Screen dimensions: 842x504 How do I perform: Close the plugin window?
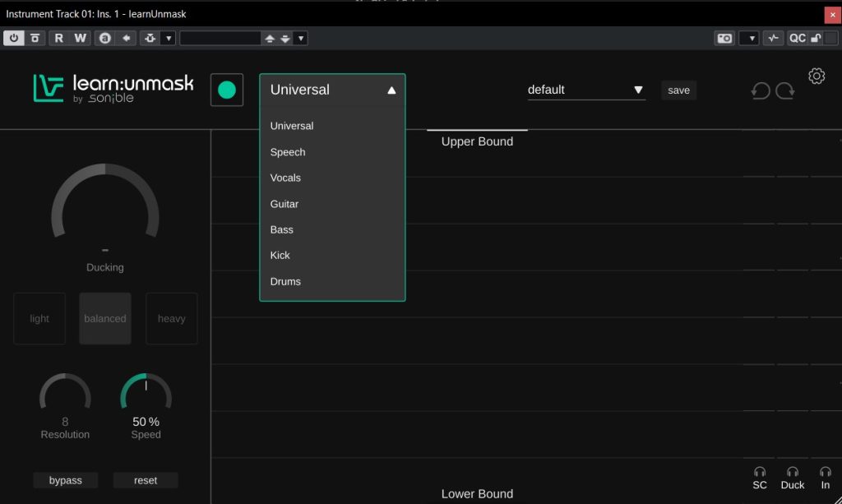coord(832,15)
